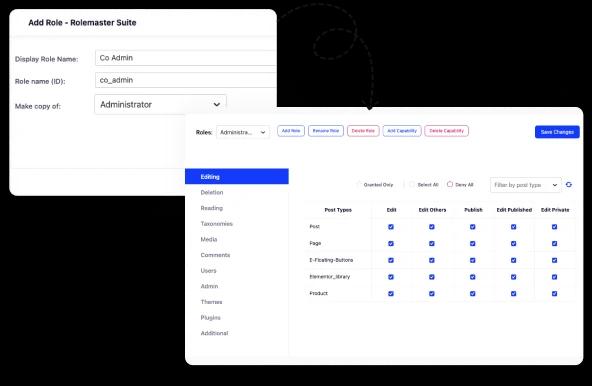The image size is (592, 386).
Task: Click the Page row label
Action: coord(315,243)
